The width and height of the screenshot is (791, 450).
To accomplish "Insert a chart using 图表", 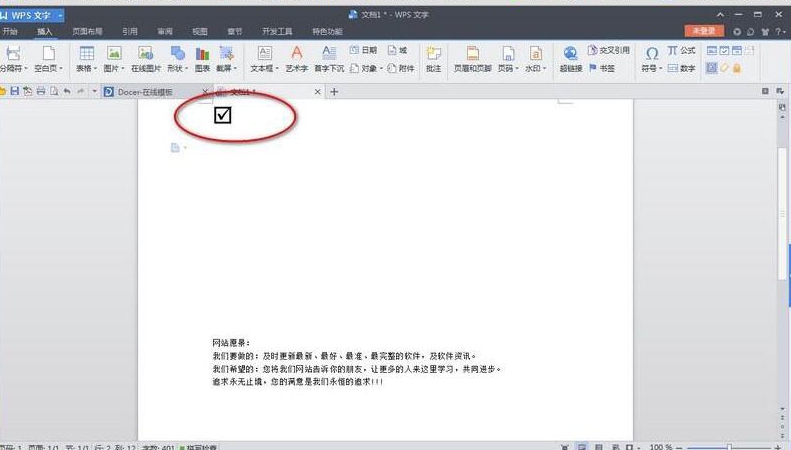I will 202,59.
